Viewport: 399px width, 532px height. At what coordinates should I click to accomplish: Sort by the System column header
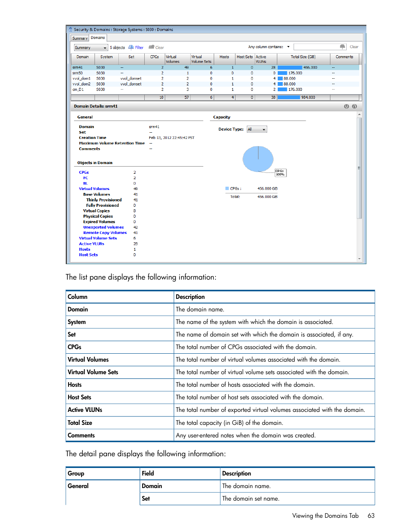pyautogui.click(x=106, y=59)
